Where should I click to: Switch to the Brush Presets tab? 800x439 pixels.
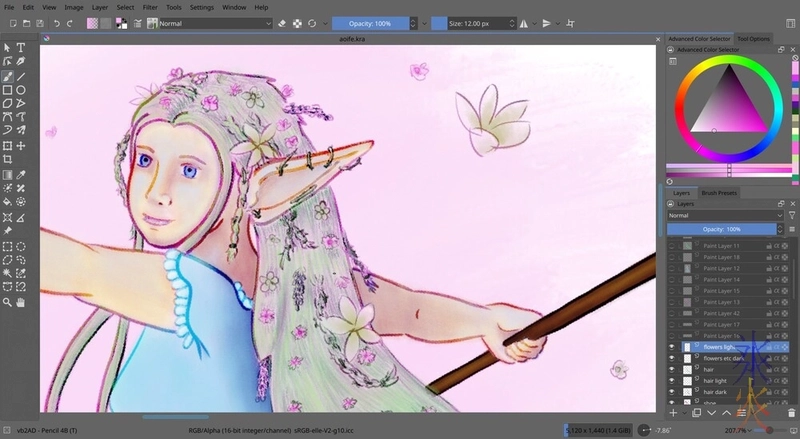point(719,192)
